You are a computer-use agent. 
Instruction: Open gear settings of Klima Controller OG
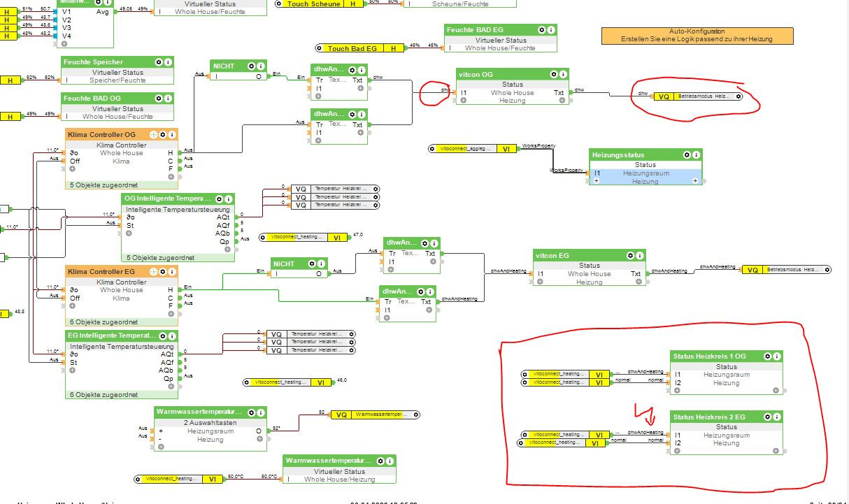click(163, 134)
